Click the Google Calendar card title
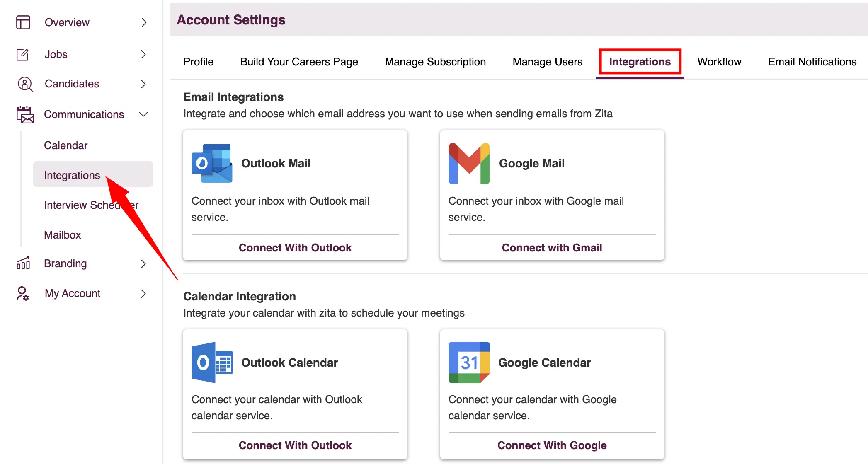The width and height of the screenshot is (868, 464). 544,362
